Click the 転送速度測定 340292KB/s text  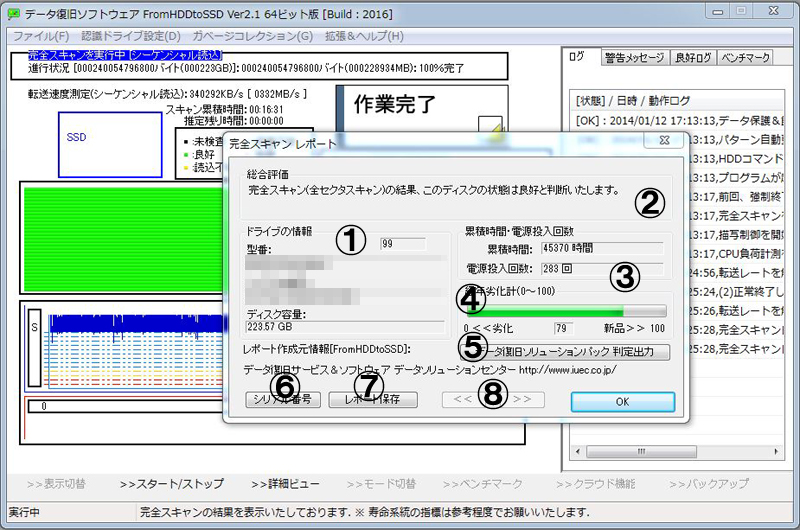coord(167,94)
